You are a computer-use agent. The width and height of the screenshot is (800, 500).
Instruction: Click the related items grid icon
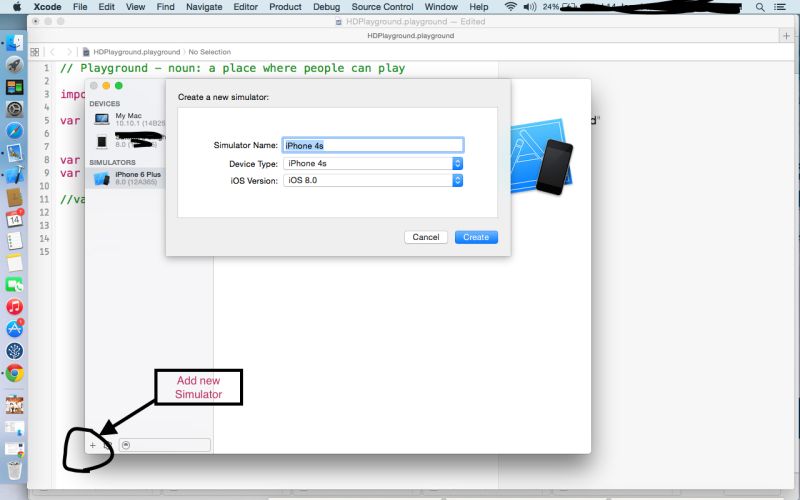(x=35, y=52)
